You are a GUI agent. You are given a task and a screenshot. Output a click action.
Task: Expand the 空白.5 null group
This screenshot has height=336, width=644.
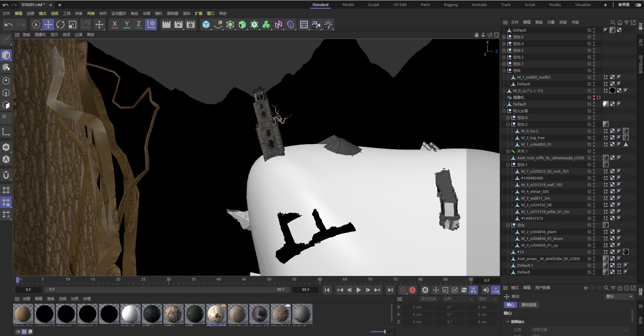pyautogui.click(x=504, y=37)
